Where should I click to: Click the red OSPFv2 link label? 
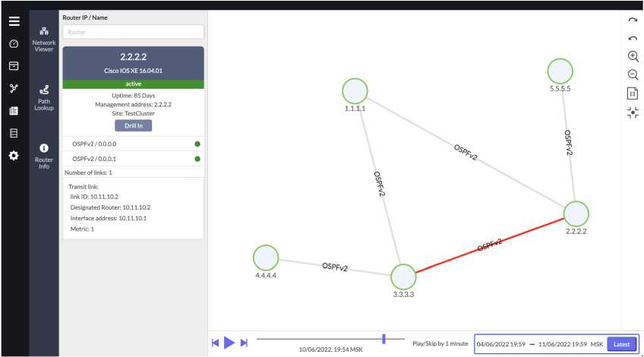[490, 245]
